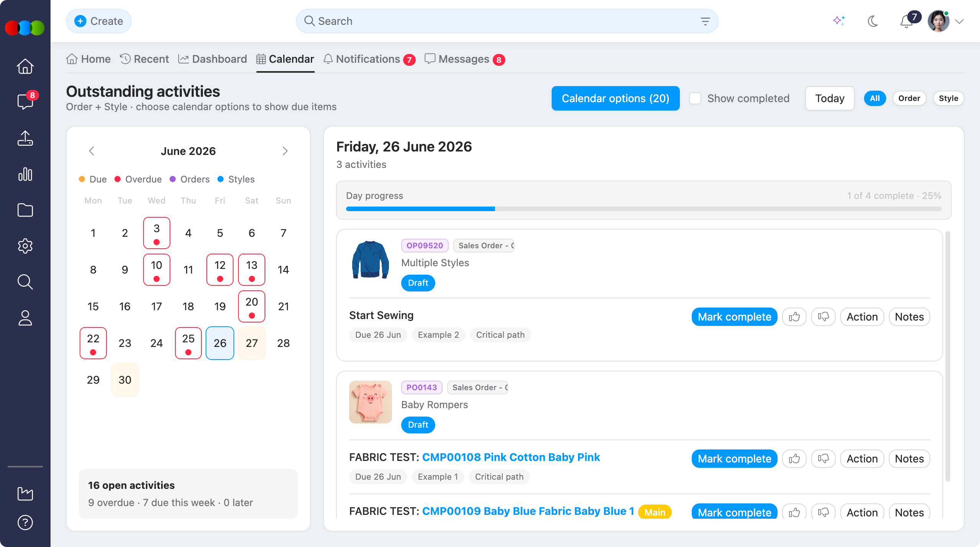The image size is (980, 547).
Task: Open the notification bell with badge 7
Action: [x=907, y=21]
